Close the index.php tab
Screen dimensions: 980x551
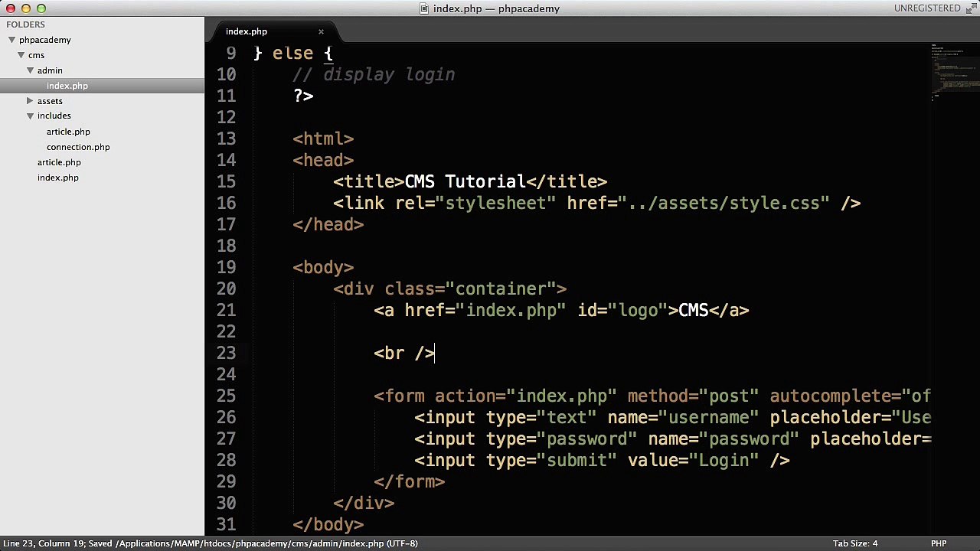point(321,31)
